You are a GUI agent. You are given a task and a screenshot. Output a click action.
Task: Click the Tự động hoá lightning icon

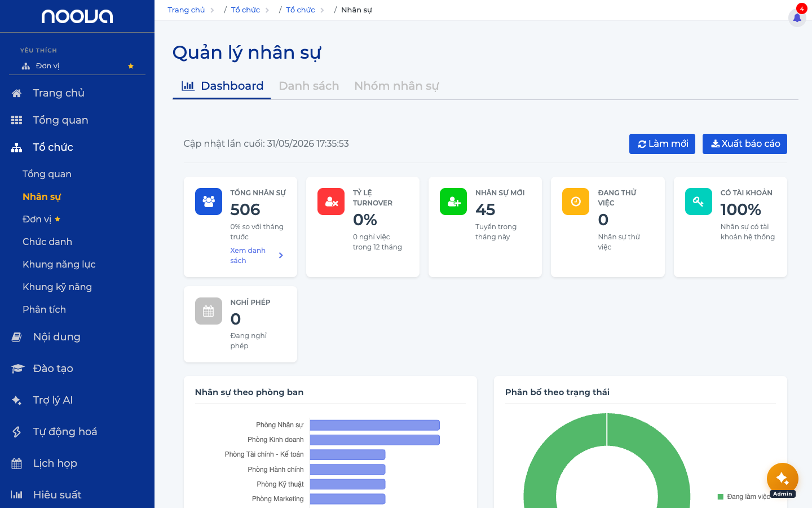pyautogui.click(x=17, y=432)
